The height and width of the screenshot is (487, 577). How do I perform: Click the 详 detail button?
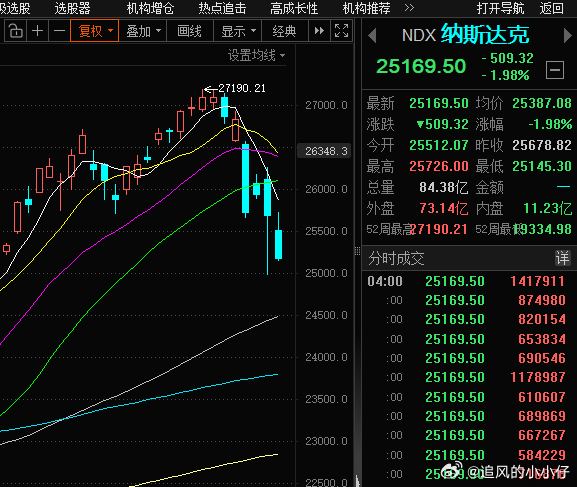pyautogui.click(x=562, y=258)
